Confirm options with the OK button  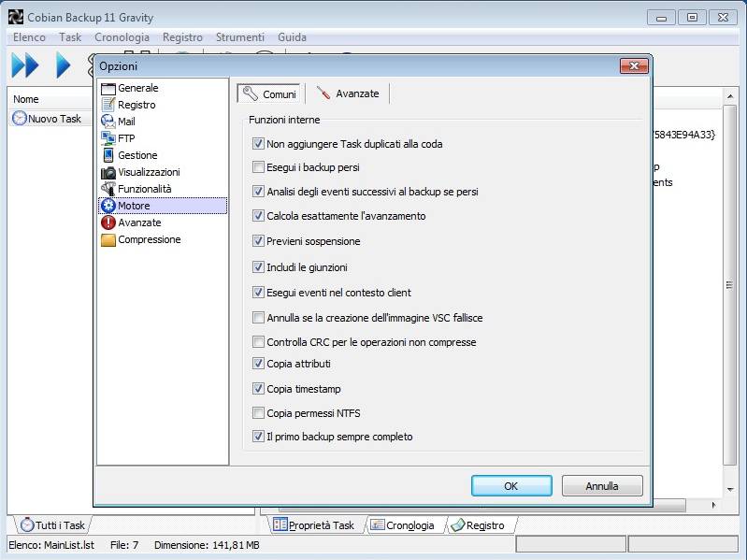coord(510,486)
